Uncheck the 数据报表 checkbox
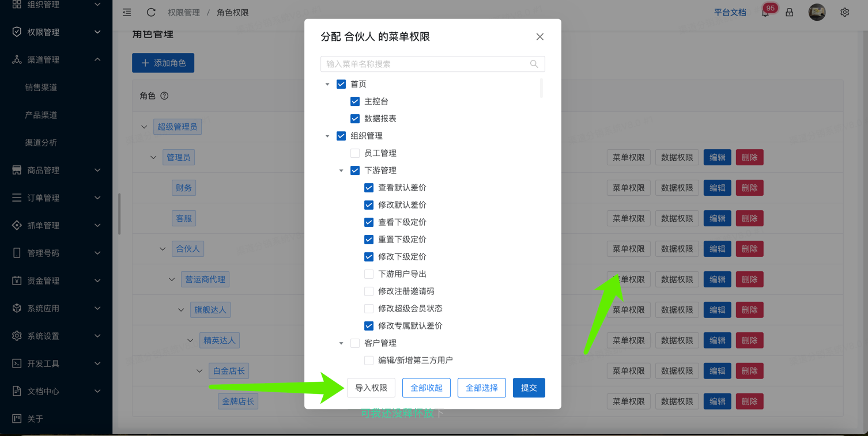This screenshot has height=436, width=868. click(x=355, y=119)
